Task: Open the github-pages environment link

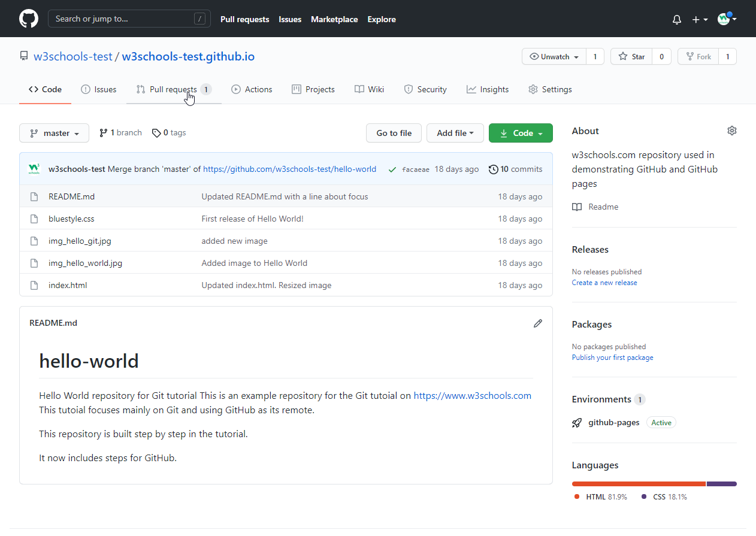Action: (613, 423)
